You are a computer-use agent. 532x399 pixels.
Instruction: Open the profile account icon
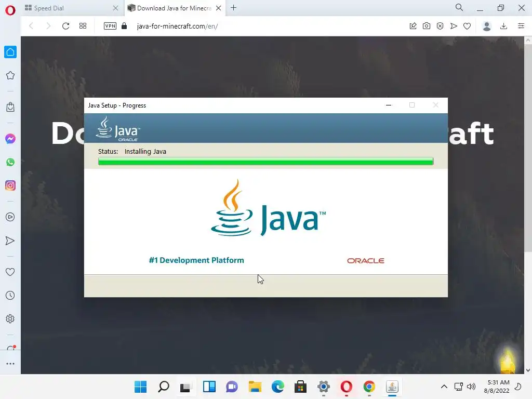(487, 26)
